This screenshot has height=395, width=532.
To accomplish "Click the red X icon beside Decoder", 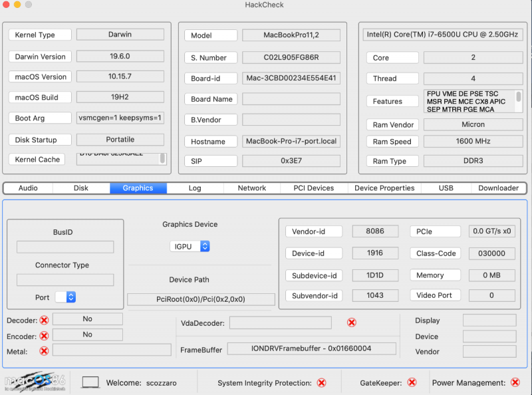I will coord(44,321).
